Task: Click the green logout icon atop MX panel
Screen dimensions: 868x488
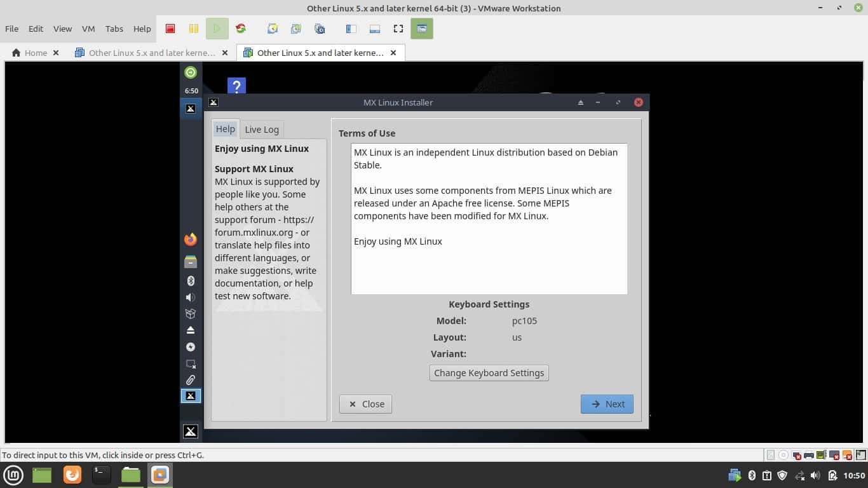Action: (191, 72)
